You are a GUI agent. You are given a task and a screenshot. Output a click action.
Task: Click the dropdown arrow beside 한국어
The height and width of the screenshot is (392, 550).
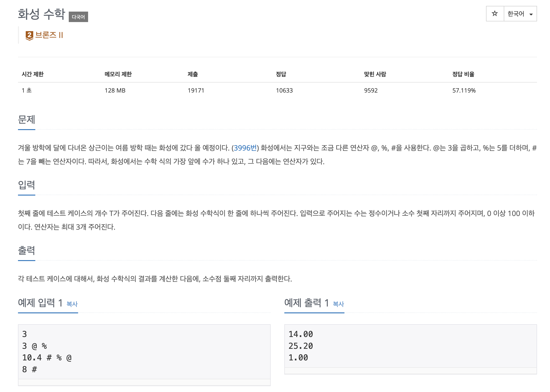[x=531, y=14]
